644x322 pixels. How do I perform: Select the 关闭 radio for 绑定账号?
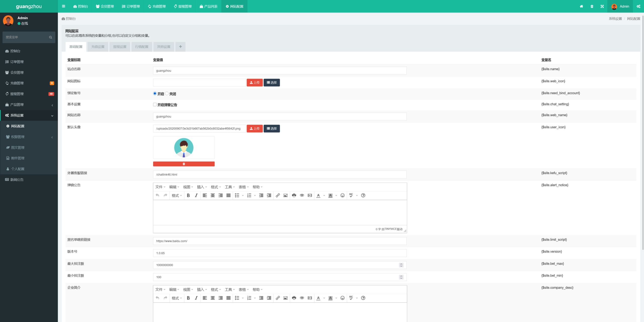click(167, 93)
